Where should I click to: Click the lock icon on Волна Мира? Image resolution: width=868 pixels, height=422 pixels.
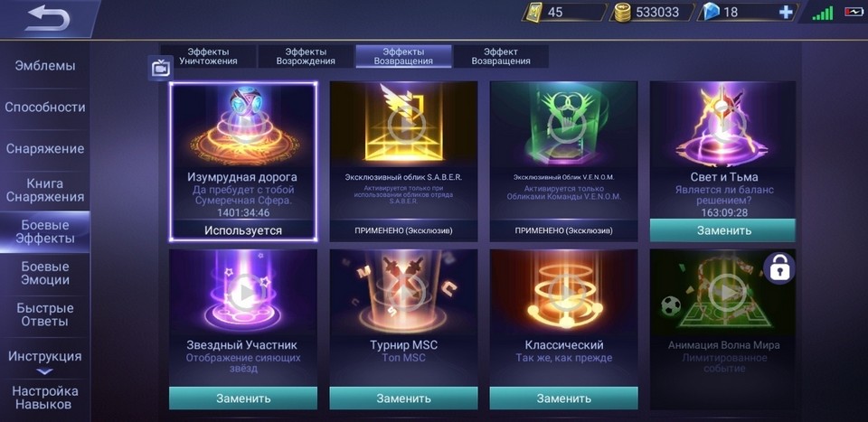778,268
